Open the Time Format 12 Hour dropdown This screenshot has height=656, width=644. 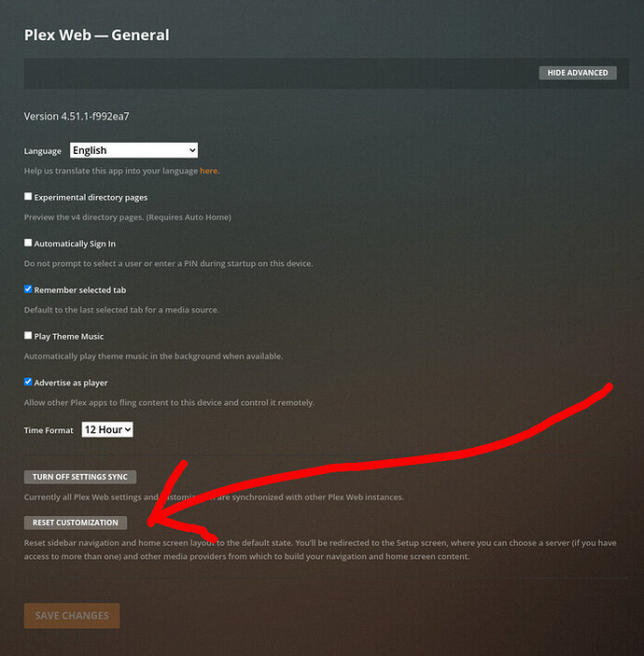[x=107, y=429]
